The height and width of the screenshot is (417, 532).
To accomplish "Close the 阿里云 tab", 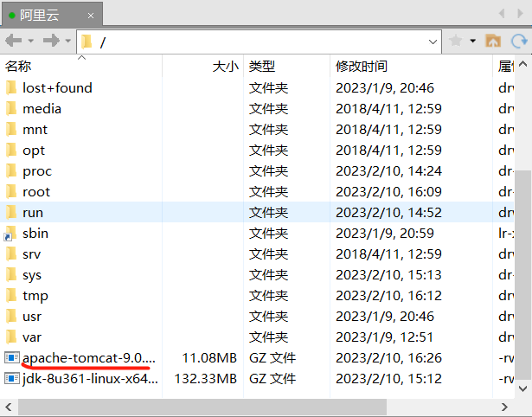I will click(91, 16).
